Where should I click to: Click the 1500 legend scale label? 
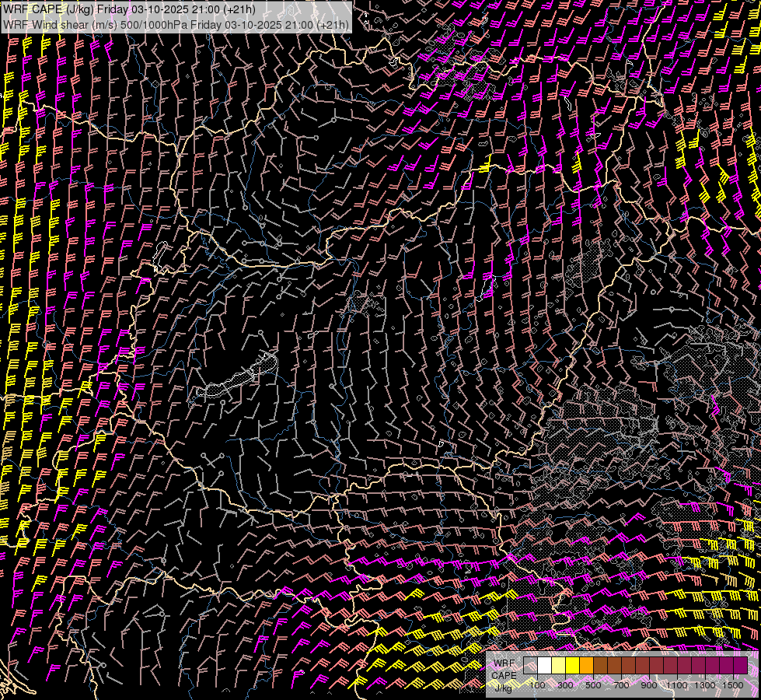click(733, 685)
